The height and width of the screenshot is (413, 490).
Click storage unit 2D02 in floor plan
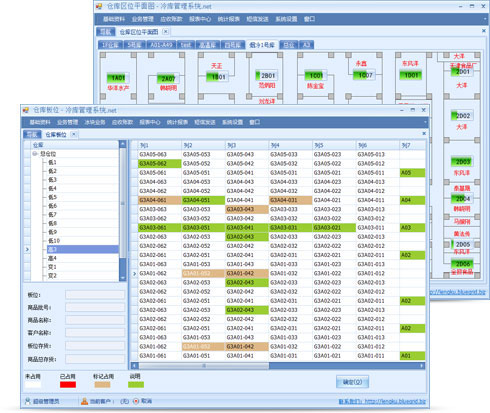point(462,116)
